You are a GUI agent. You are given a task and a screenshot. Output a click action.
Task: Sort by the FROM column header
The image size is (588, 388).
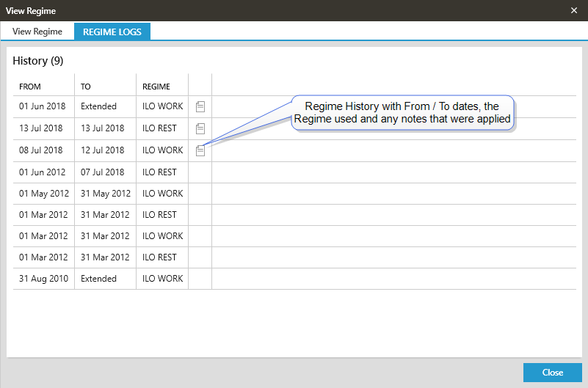coord(30,87)
